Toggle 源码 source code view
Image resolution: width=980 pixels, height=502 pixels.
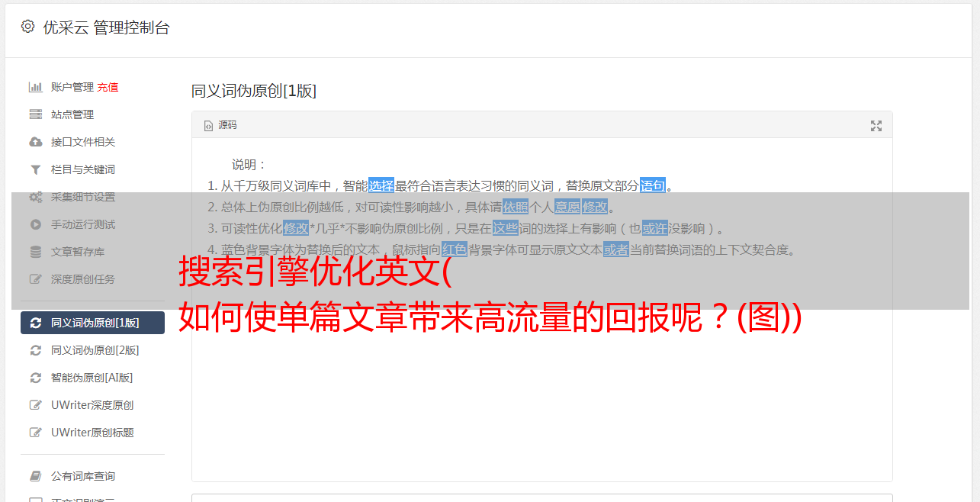point(220,125)
